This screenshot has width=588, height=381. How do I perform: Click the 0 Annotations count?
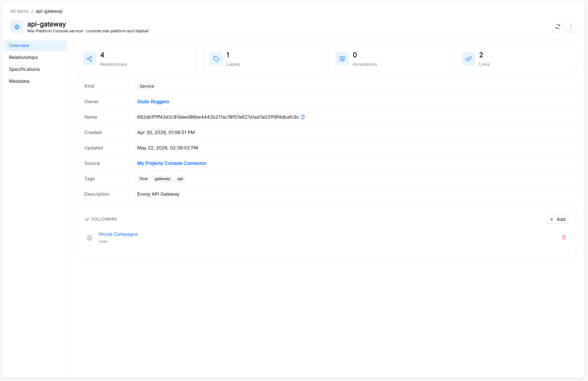coord(354,55)
